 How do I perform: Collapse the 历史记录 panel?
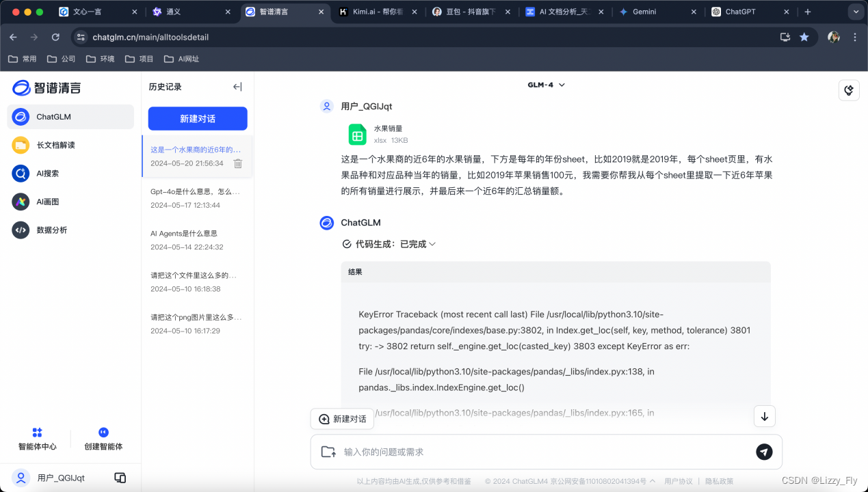point(237,87)
